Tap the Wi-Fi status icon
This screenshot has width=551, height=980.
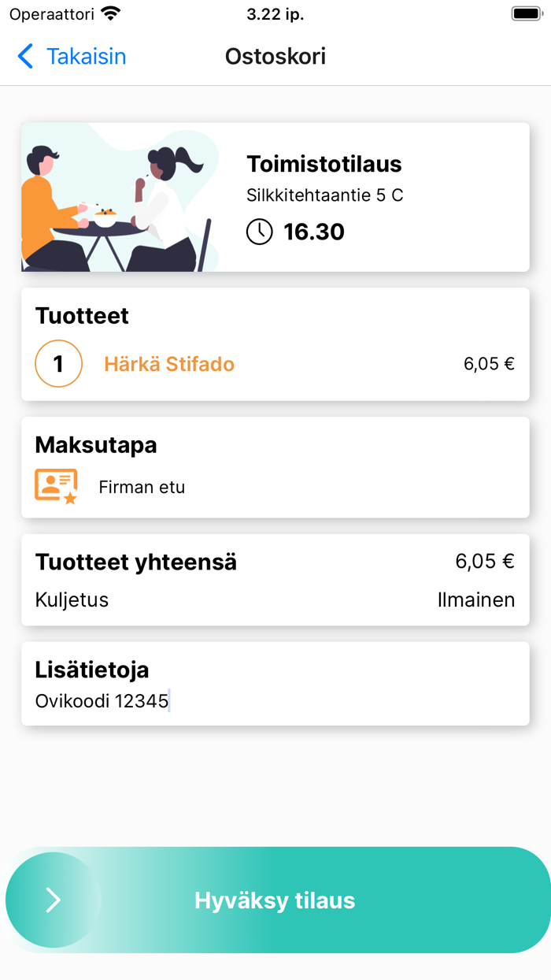click(111, 14)
